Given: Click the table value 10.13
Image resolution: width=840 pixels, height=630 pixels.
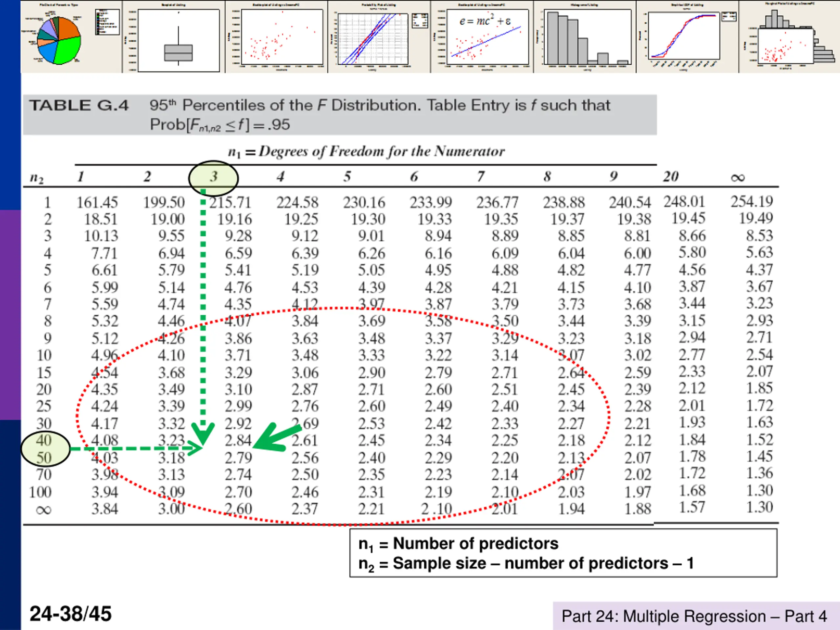Looking at the screenshot, I should pos(101,236).
